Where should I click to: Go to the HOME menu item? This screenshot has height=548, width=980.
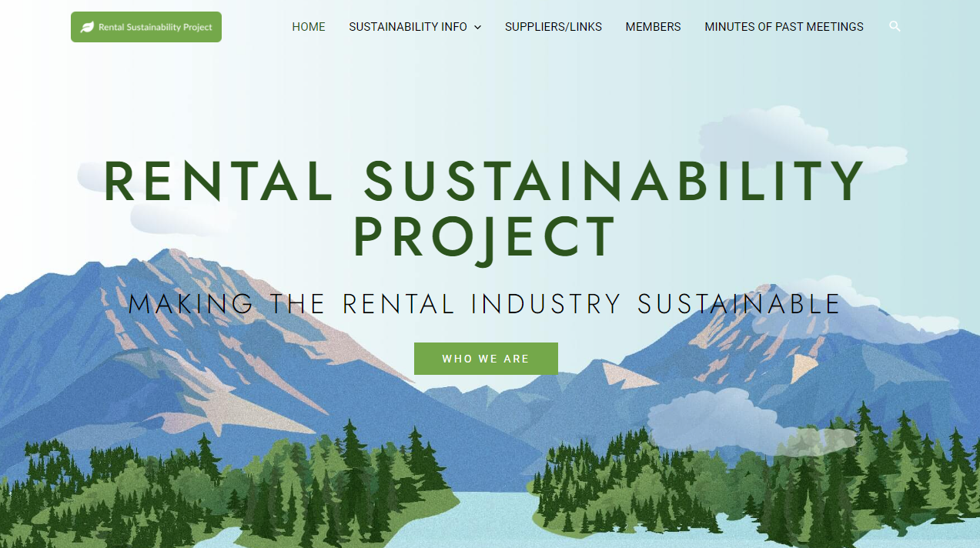pyautogui.click(x=309, y=27)
